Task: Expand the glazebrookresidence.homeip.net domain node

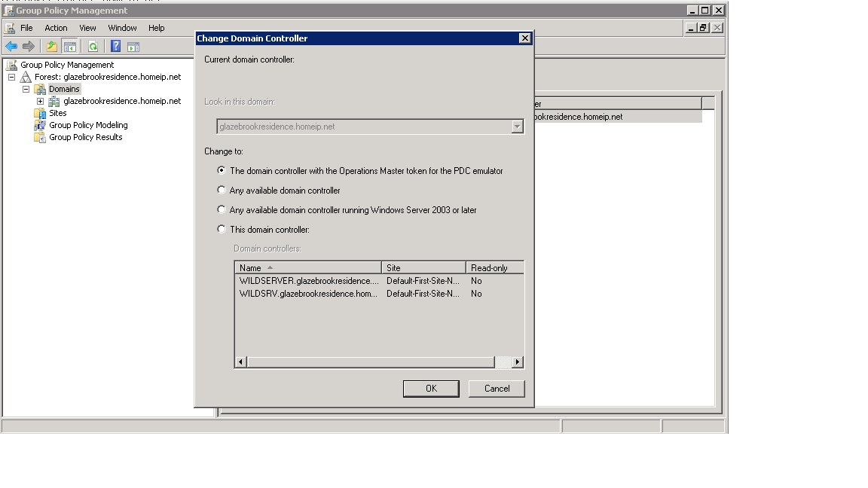Action: click(39, 101)
